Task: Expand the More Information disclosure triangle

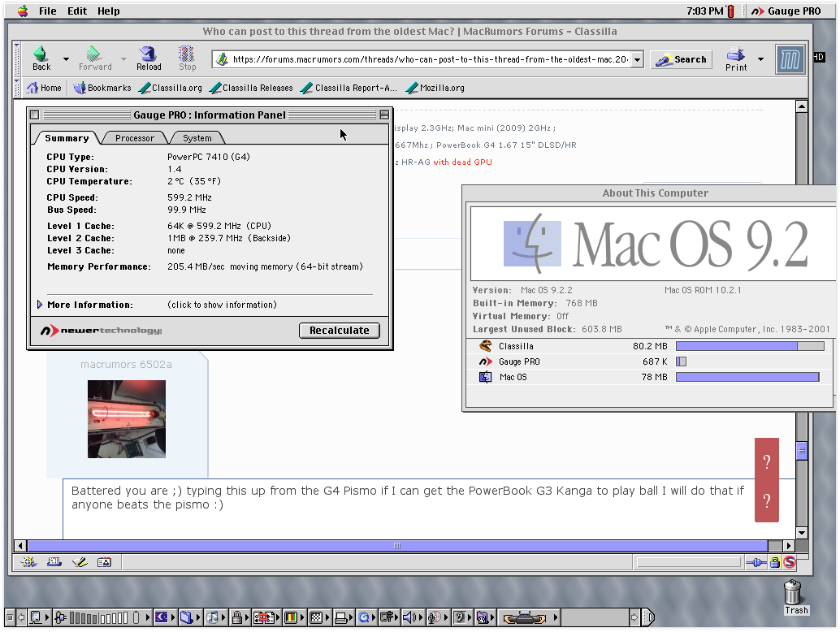Action: [x=40, y=304]
